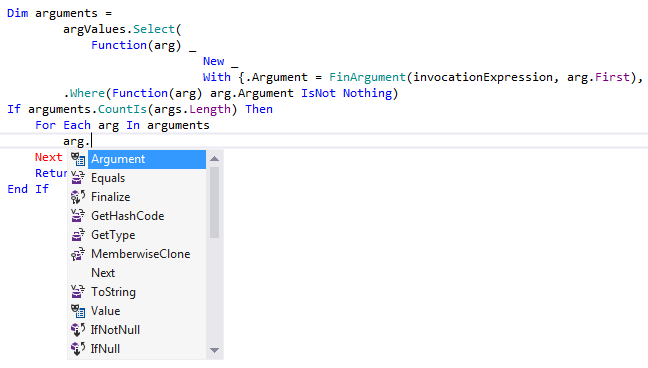Viewport: 648px width, 368px height.
Task: Click the method icon beside MemberwiseClone
Action: pos(78,254)
